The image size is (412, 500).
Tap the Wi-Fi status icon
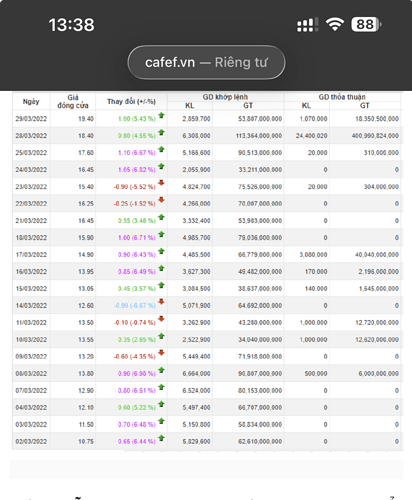pos(335,25)
